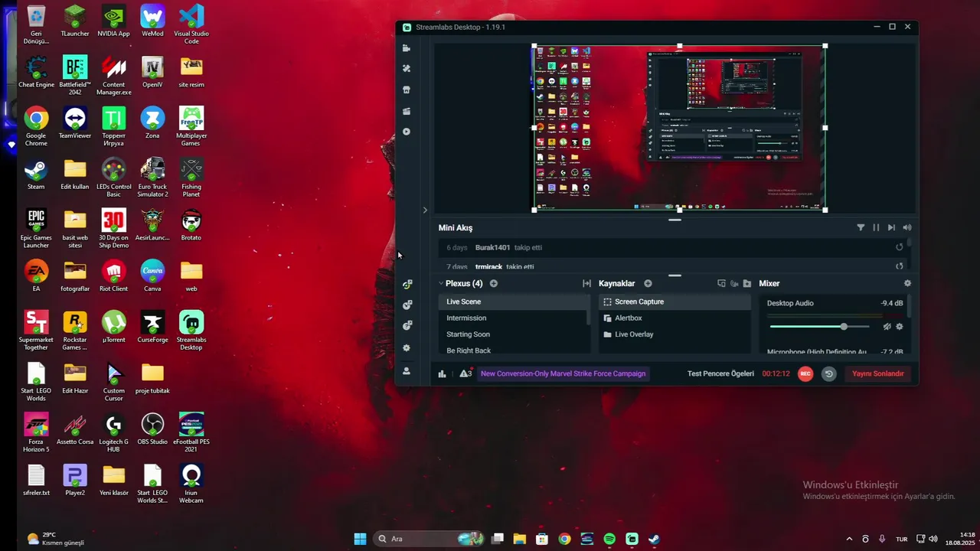Switch TUR keyboard language in tray
Screen dimensions: 980x551
click(x=902, y=539)
